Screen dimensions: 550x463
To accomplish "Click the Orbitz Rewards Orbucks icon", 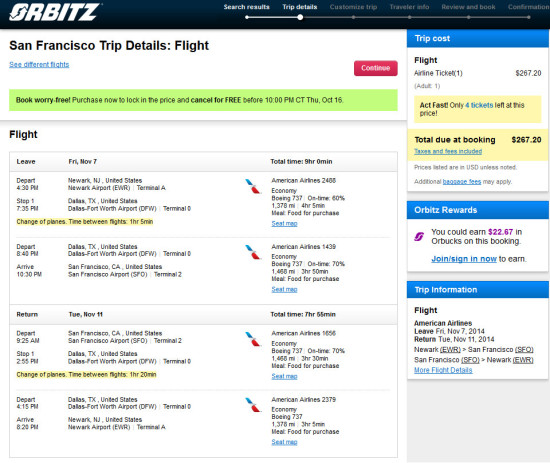I will (419, 237).
